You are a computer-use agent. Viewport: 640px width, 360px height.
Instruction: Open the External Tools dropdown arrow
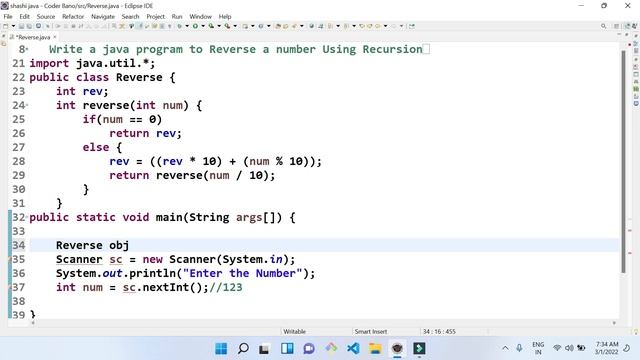[235, 26]
